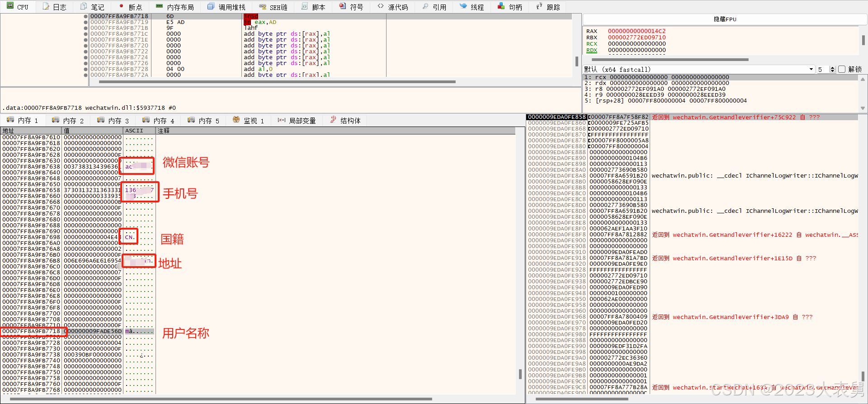
Task: Open the CPU tab
Action: pyautogui.click(x=18, y=7)
